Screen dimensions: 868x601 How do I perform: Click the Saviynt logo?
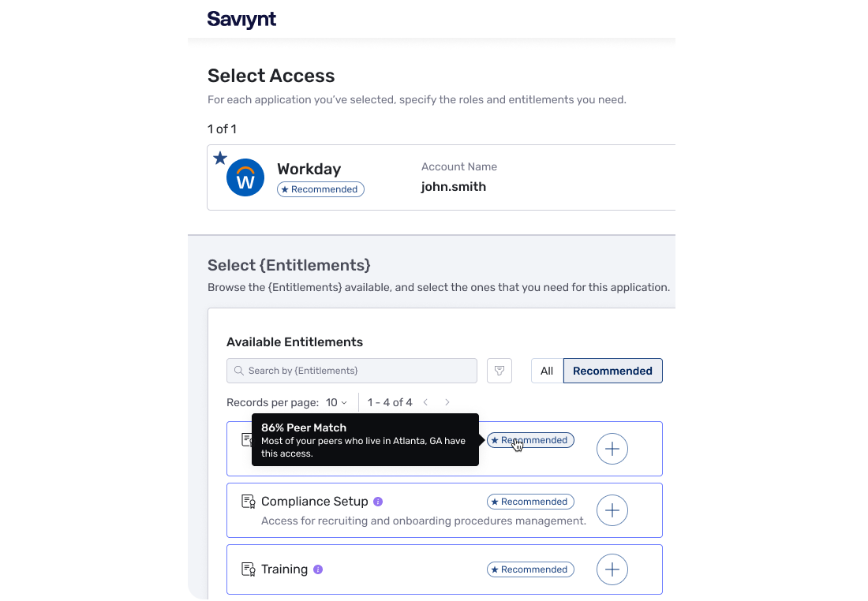tap(241, 19)
